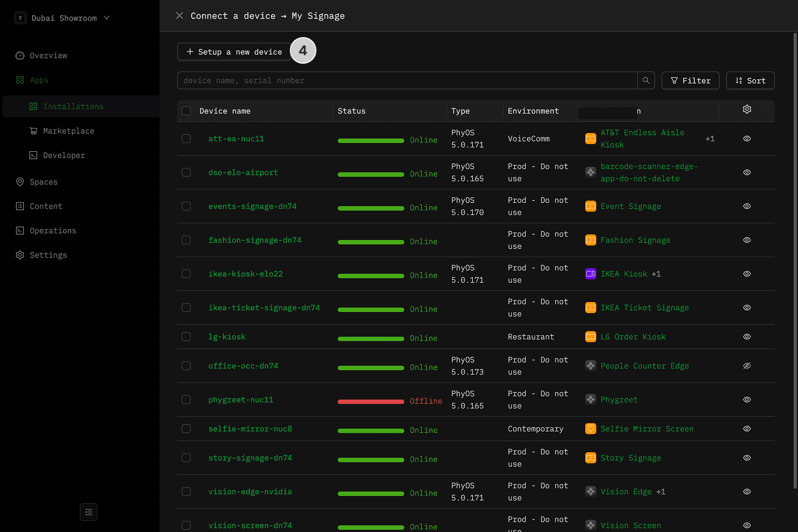798x532 pixels.
Task: Click the People Counter Edge app icon
Action: tap(591, 366)
